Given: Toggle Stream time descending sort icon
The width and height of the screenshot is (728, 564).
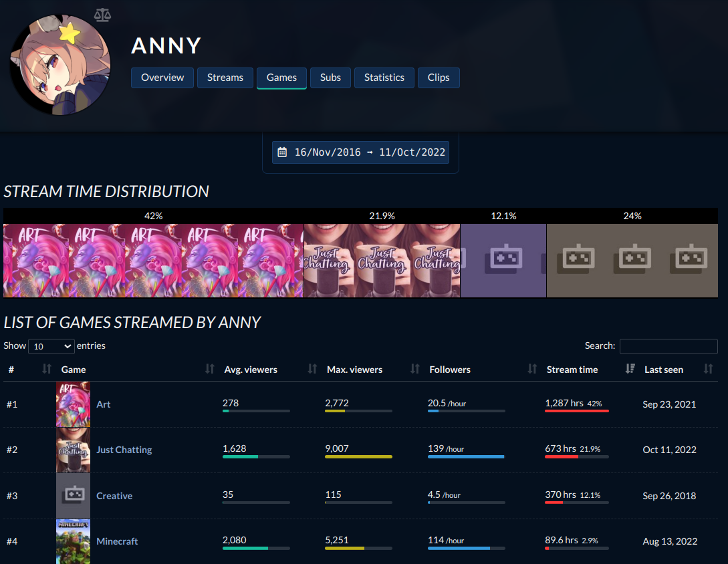Looking at the screenshot, I should [630, 369].
